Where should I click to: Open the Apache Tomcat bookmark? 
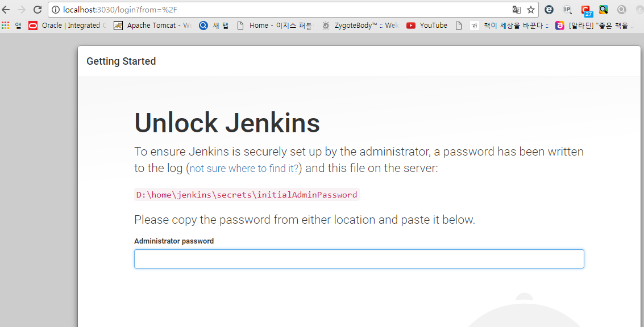pyautogui.click(x=153, y=26)
